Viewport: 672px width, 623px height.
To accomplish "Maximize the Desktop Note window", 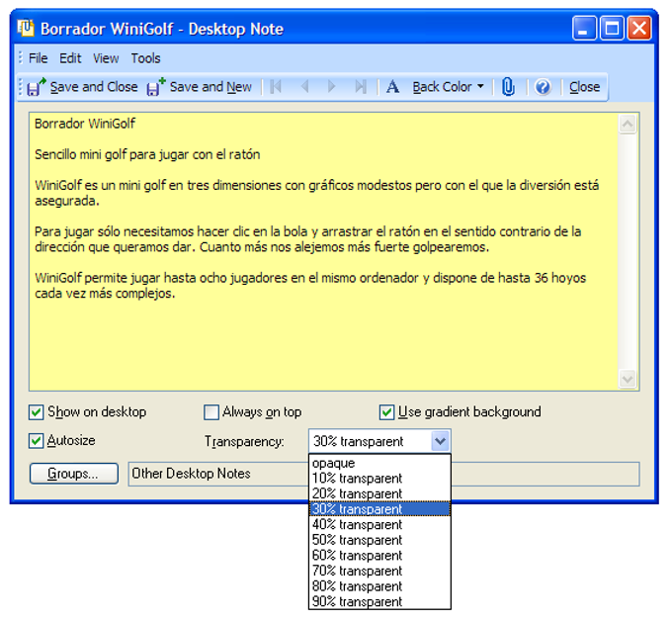I will coord(612,29).
